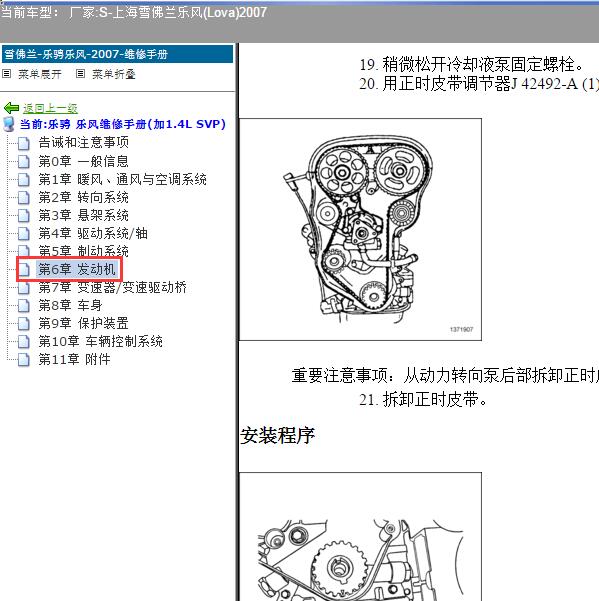Click page icon of 第0章 一般信息
599x601 pixels.
tap(24, 161)
